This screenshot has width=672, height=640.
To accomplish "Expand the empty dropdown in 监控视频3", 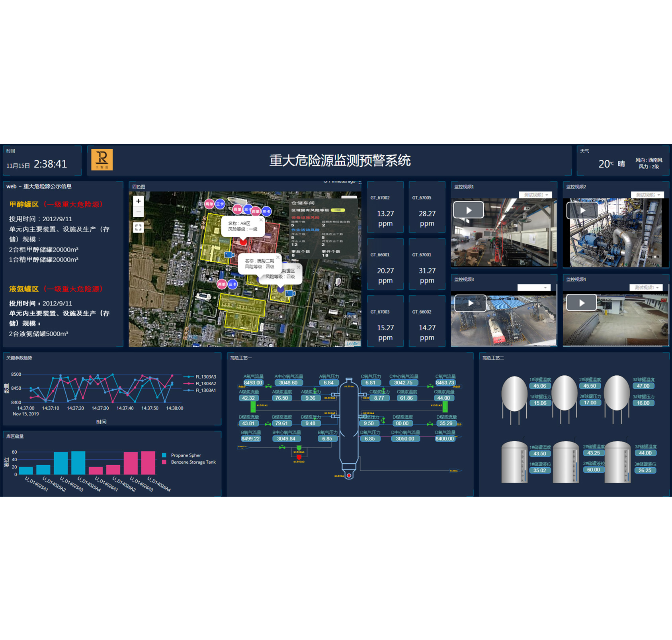I will point(534,288).
